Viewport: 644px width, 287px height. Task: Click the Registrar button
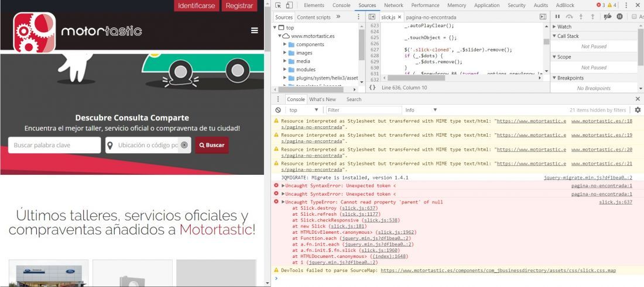239,6
